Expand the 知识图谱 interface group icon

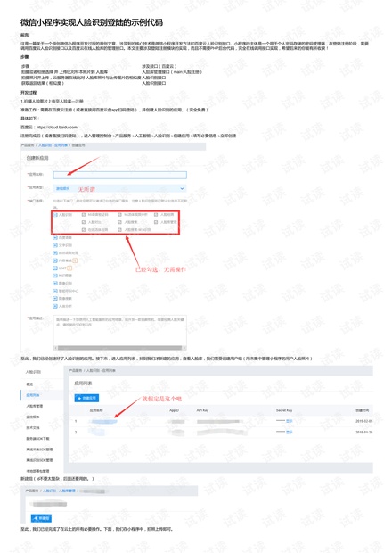[x=55, y=276]
